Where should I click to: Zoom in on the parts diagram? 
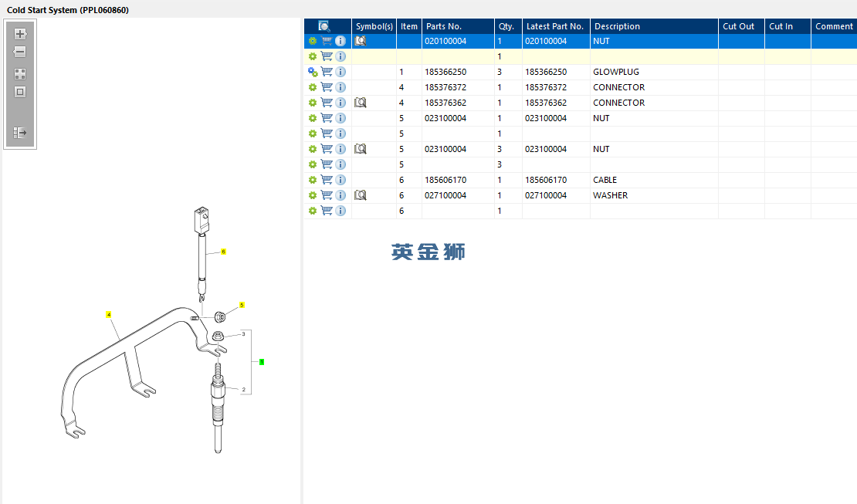coord(20,34)
